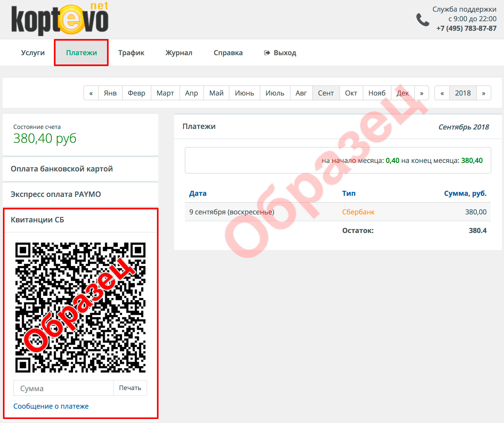Click the support phone handset icon
This screenshot has width=504, height=423.
tap(422, 20)
